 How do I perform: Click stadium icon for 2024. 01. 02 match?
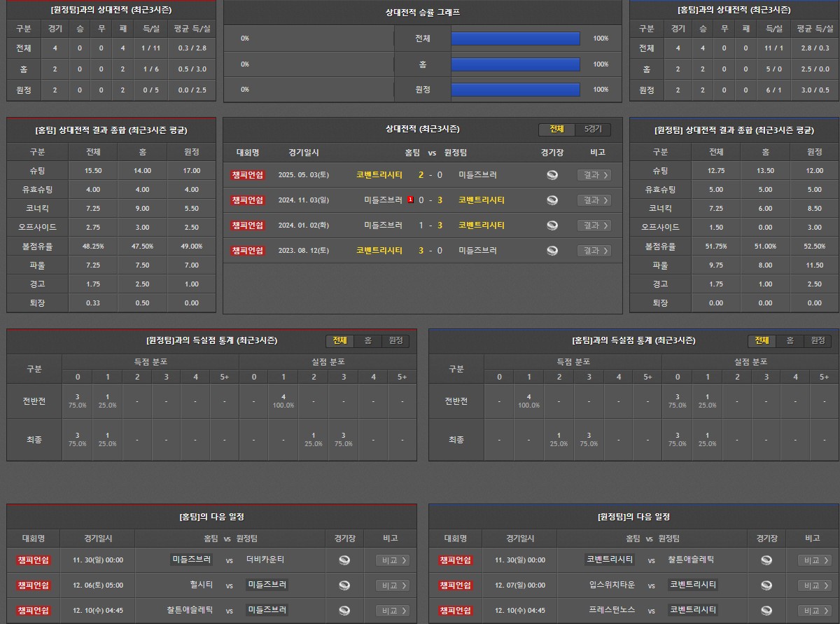coord(552,226)
